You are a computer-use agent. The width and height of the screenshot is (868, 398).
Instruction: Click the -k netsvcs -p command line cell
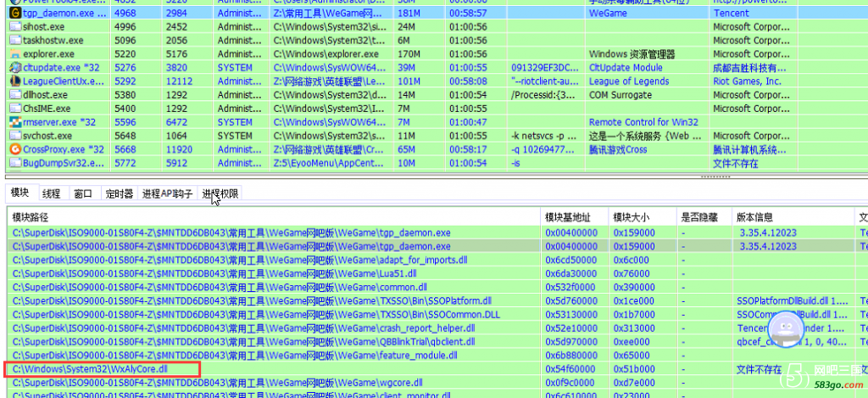tap(545, 136)
